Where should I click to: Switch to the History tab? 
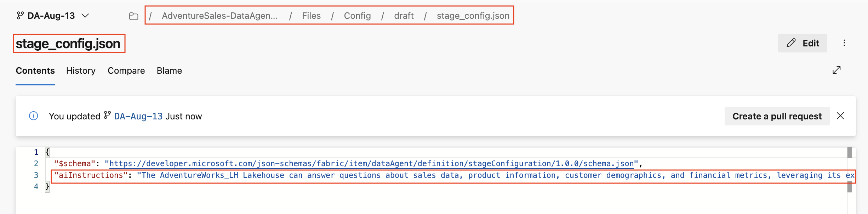click(81, 71)
